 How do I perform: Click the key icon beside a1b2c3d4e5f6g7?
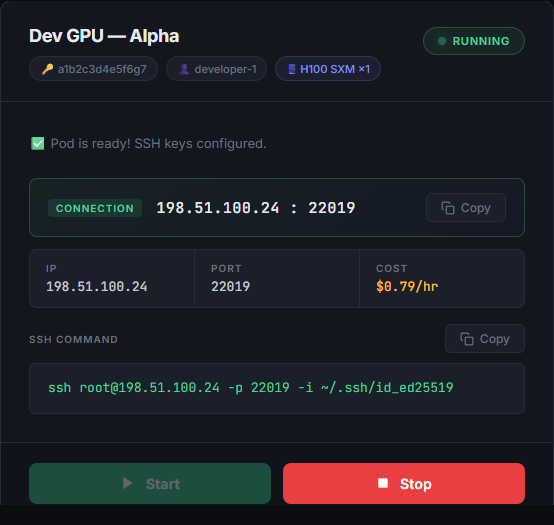pyautogui.click(x=48, y=69)
